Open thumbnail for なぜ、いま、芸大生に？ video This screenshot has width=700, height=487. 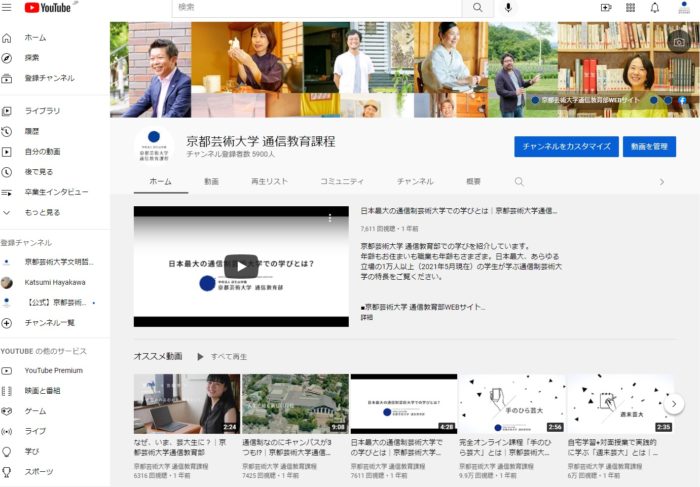tap(187, 404)
